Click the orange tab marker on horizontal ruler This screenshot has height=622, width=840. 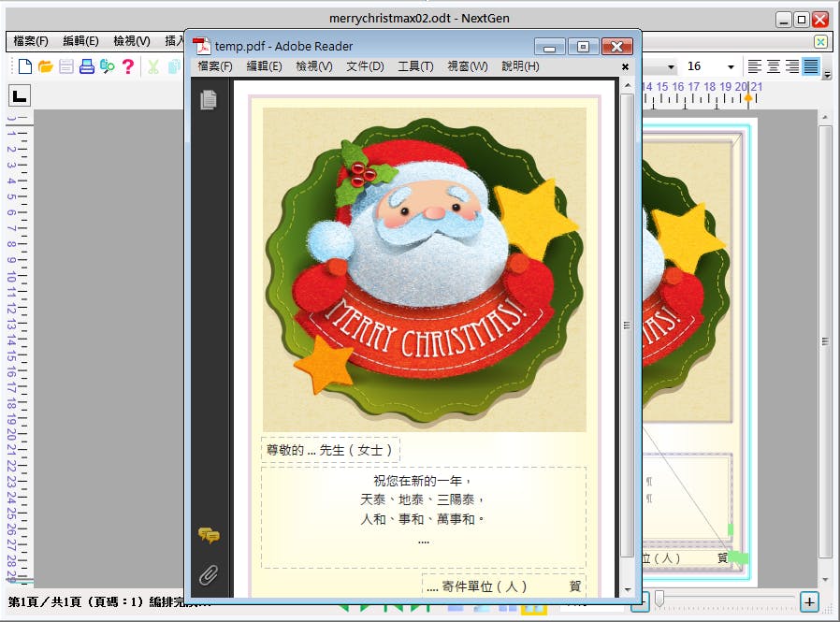(x=748, y=98)
